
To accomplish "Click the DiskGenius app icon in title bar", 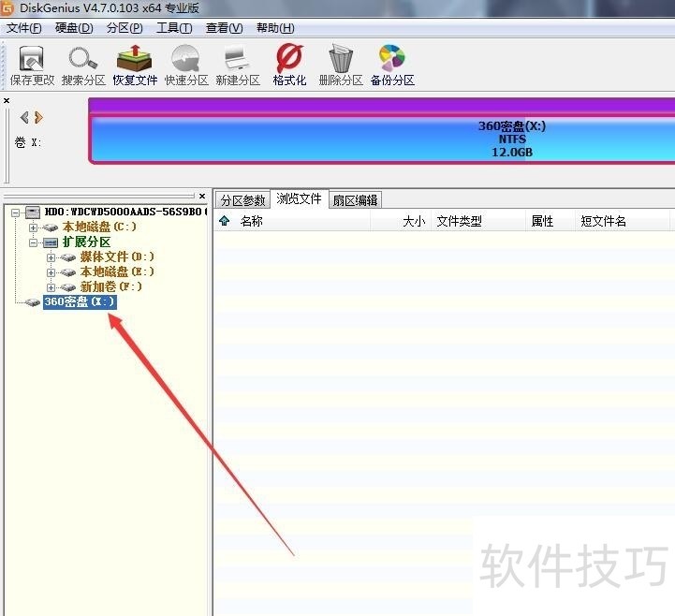I will click(7, 8).
